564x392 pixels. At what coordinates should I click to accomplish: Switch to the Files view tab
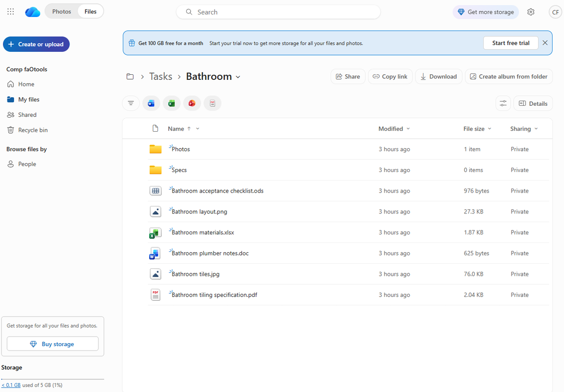click(x=91, y=11)
